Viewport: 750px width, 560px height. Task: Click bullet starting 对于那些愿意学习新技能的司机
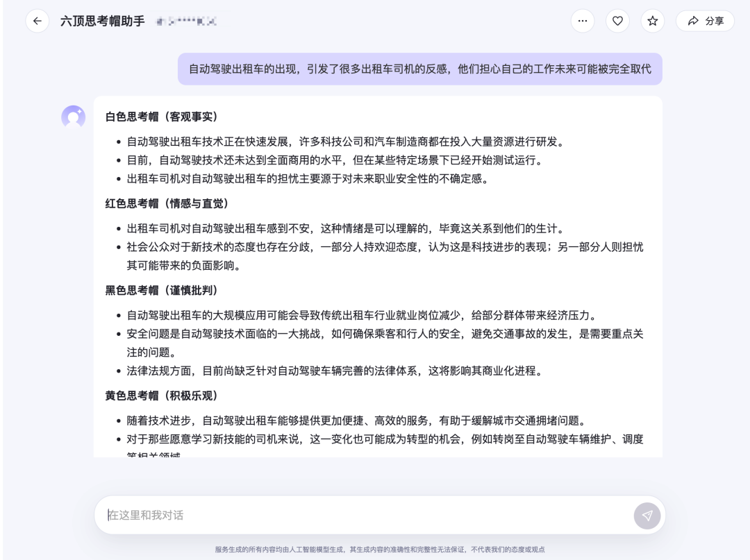point(385,445)
